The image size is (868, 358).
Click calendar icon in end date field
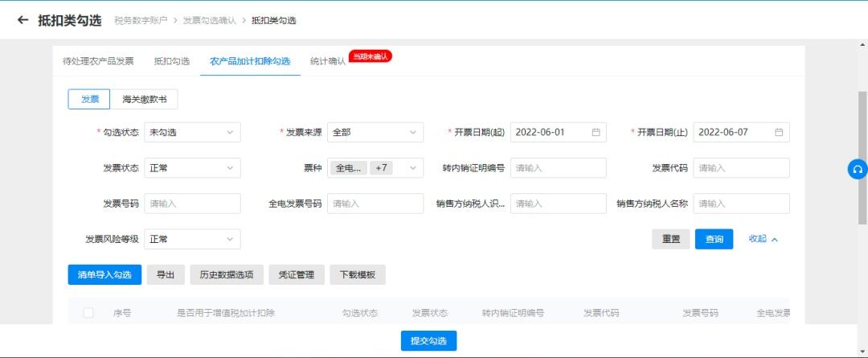[x=778, y=133]
